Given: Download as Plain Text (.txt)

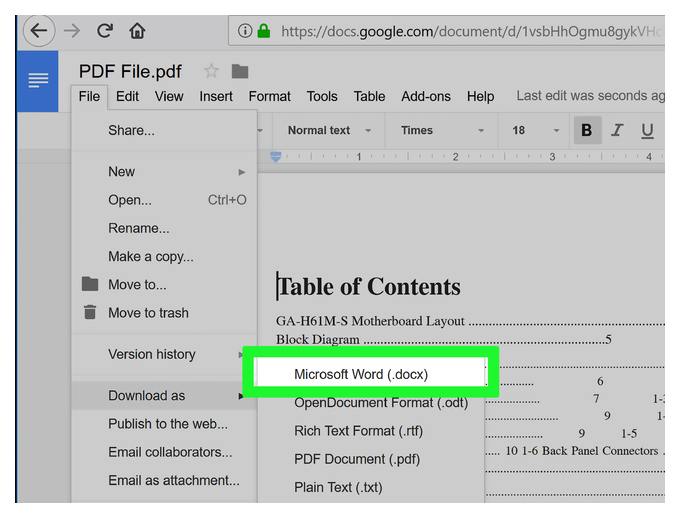Looking at the screenshot, I should [371, 487].
